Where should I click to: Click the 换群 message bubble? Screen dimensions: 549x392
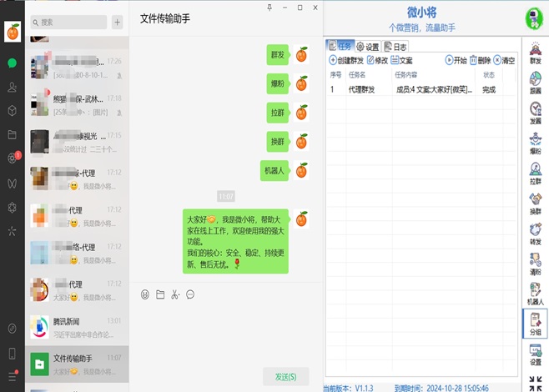(278, 142)
